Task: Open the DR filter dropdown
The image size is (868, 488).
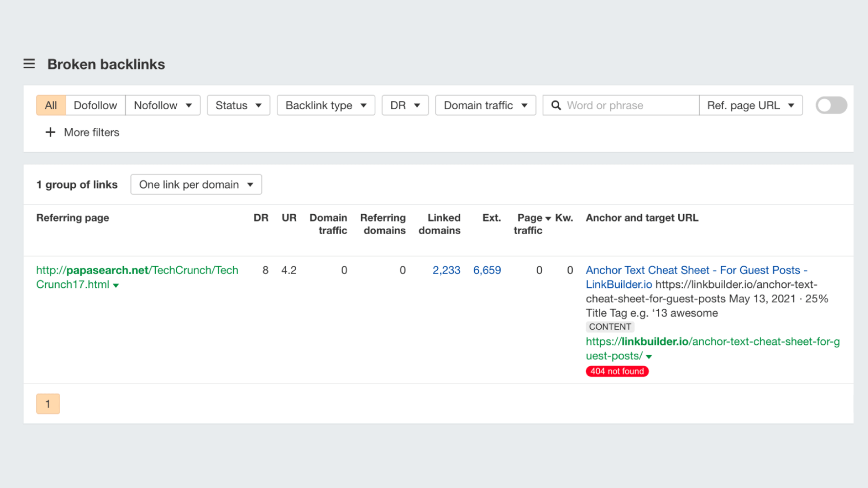Action: click(x=405, y=105)
